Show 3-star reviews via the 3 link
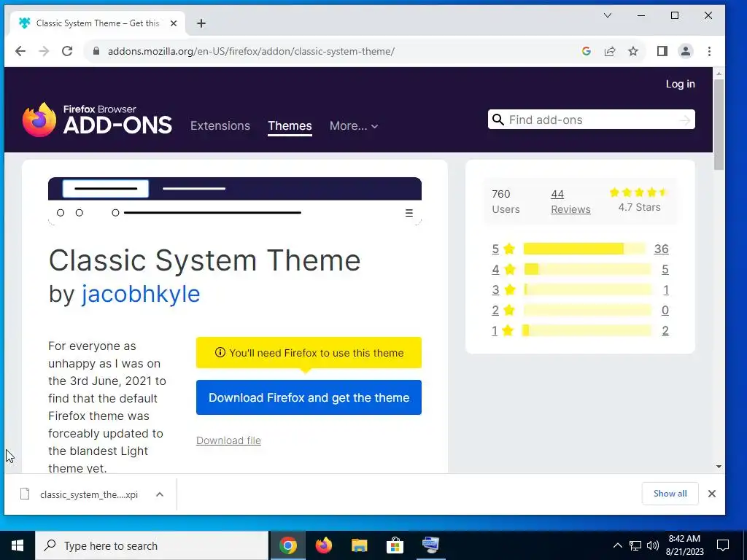This screenshot has height=560, width=747. point(495,289)
